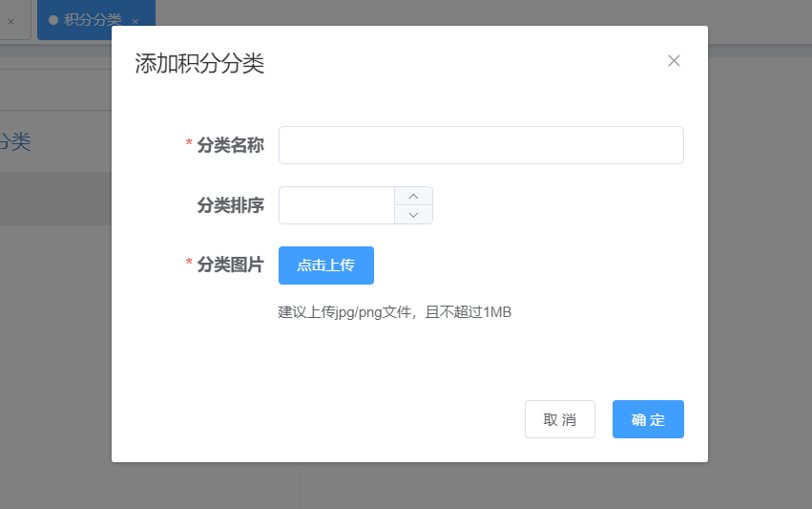This screenshot has height=509, width=812.
Task: Decrease 分类排序 with down arrow
Action: click(x=413, y=215)
